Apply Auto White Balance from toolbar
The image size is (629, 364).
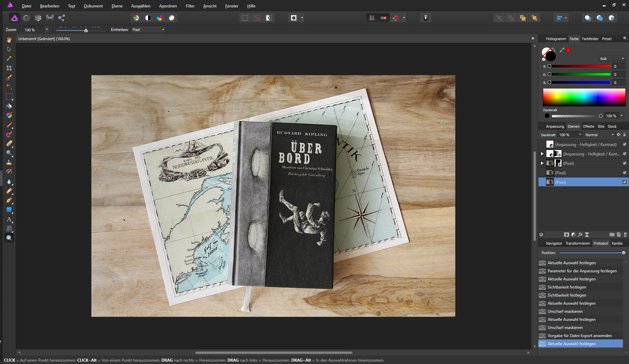(x=172, y=18)
